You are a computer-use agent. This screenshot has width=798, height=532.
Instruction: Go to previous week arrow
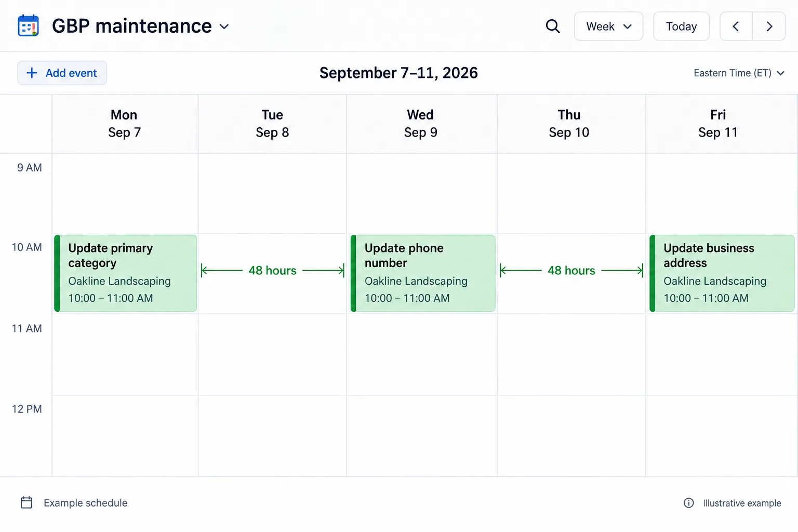[736, 26]
